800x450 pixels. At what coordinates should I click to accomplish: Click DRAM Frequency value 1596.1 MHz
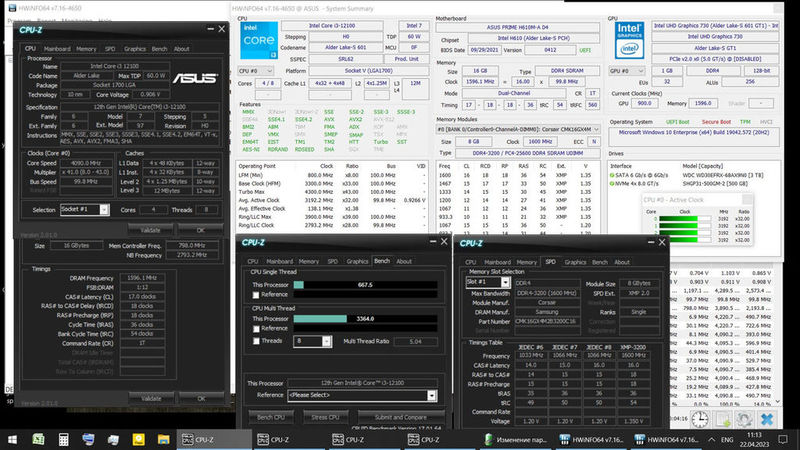click(142, 278)
